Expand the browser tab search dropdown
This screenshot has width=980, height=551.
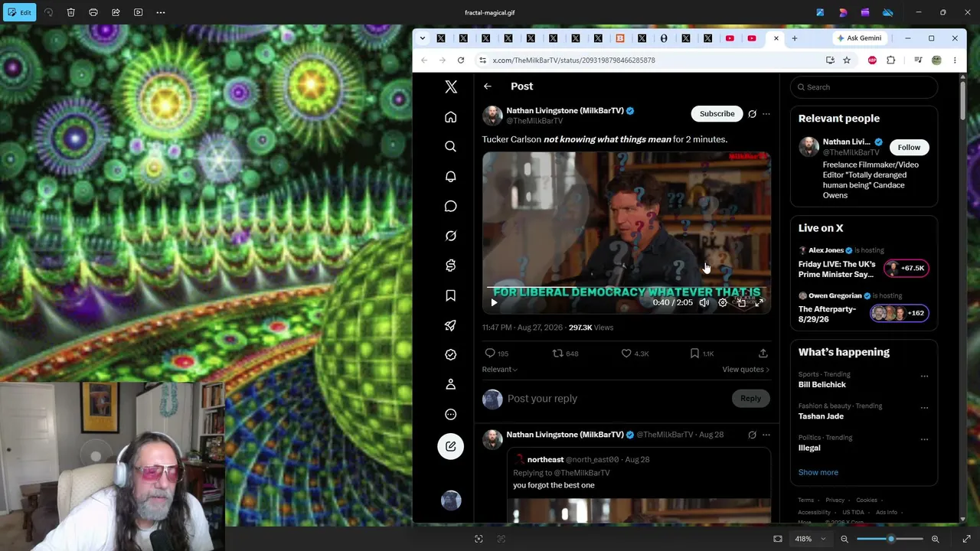pyautogui.click(x=422, y=38)
